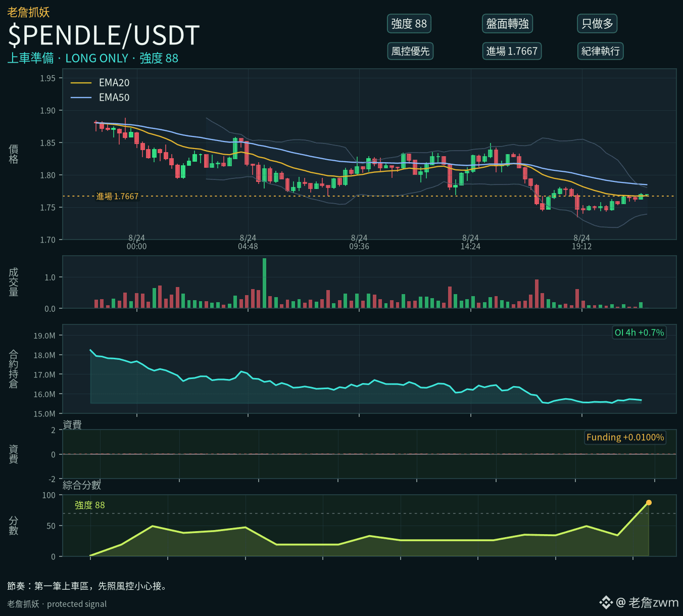Click the 進場 1.7667 badge at top

512,51
